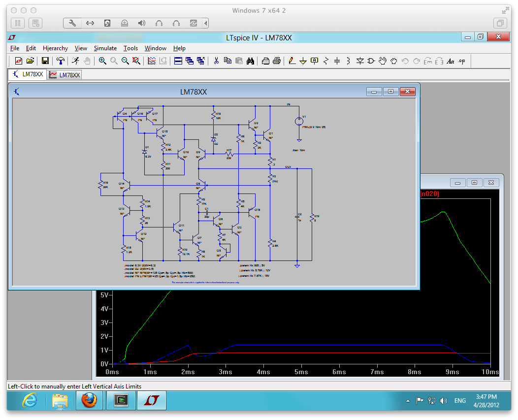The image size is (518, 420).
Task: Add a SPICE directive with .op
Action: [x=462, y=61]
